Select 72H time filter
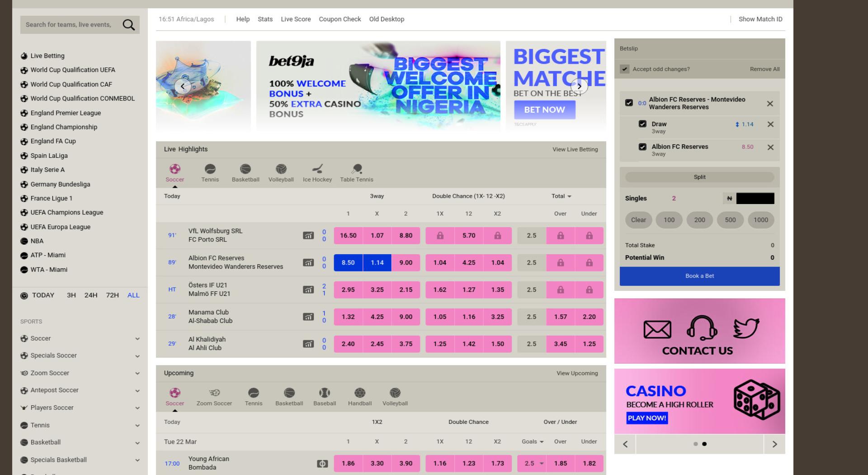 (x=112, y=295)
